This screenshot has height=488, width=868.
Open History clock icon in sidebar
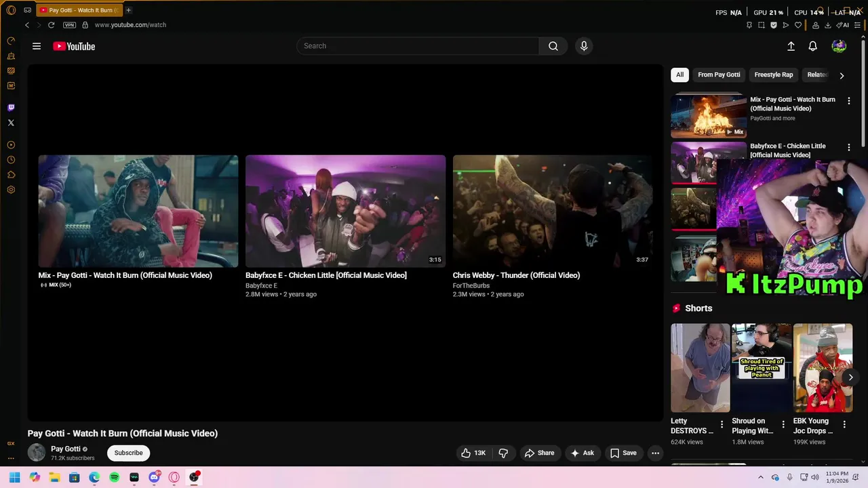11,160
